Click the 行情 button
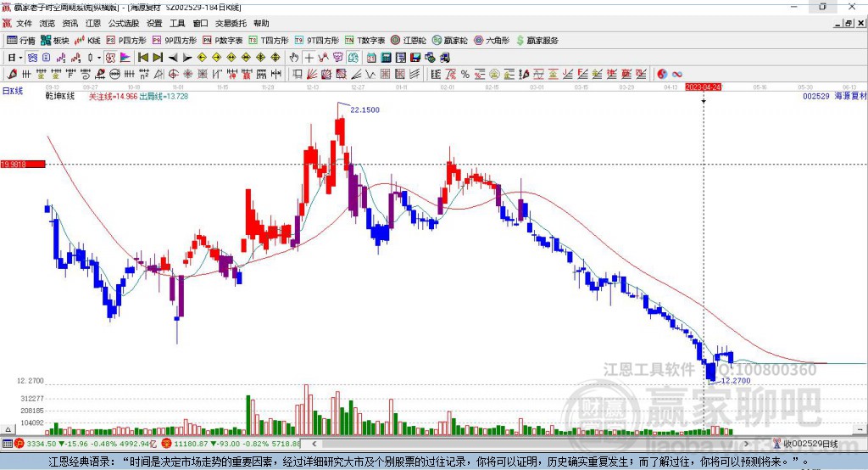Screen dimensions: 868x470 pyautogui.click(x=21, y=41)
